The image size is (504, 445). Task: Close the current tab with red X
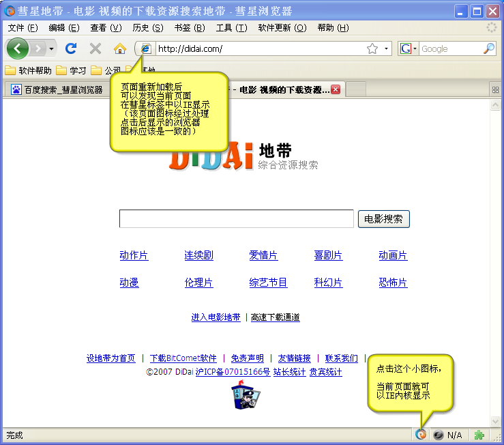(336, 89)
